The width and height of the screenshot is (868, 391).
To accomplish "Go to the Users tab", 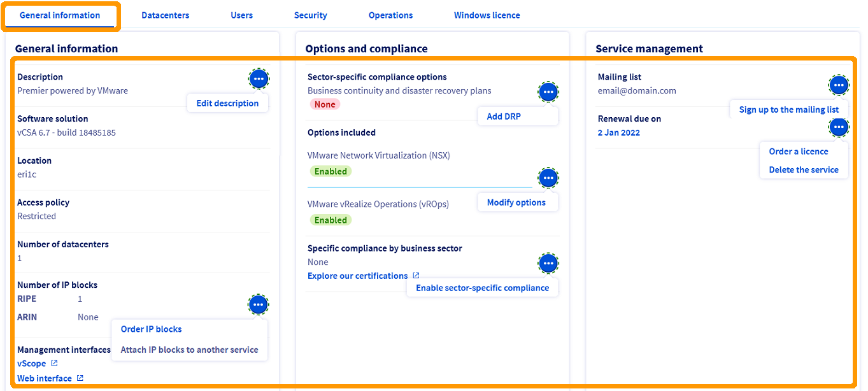I will click(x=241, y=15).
